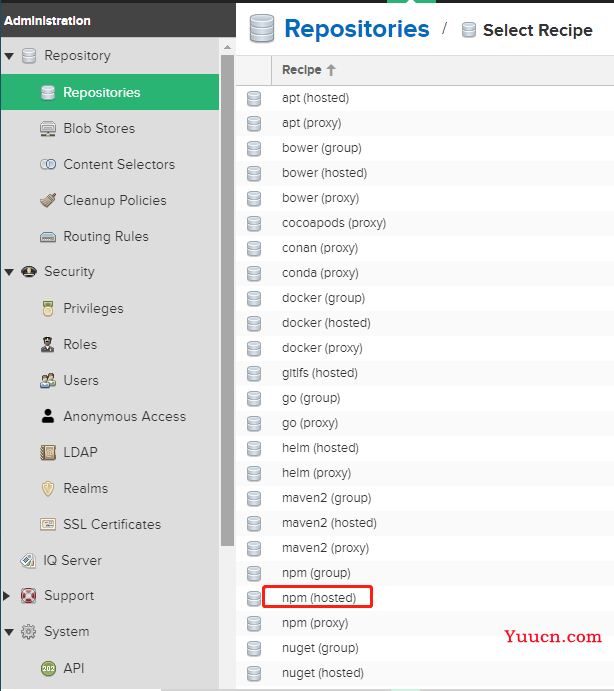Click the Content Selectors icon
The width and height of the screenshot is (614, 691).
48,164
